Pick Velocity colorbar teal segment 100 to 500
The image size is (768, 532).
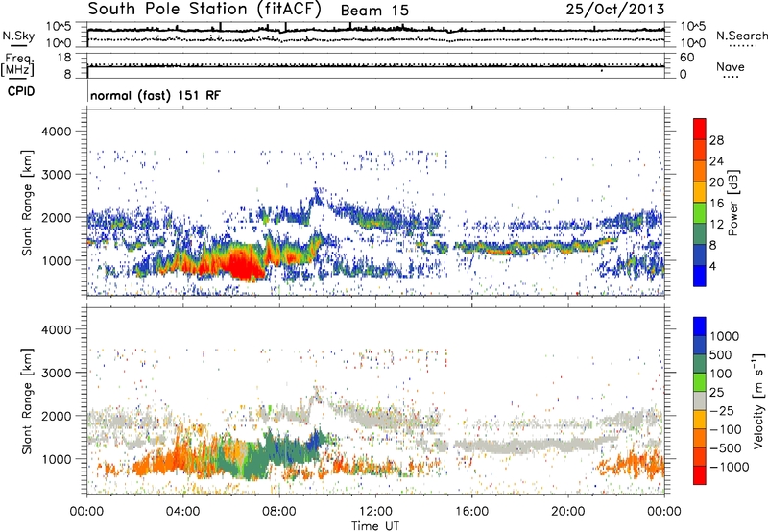(x=700, y=364)
